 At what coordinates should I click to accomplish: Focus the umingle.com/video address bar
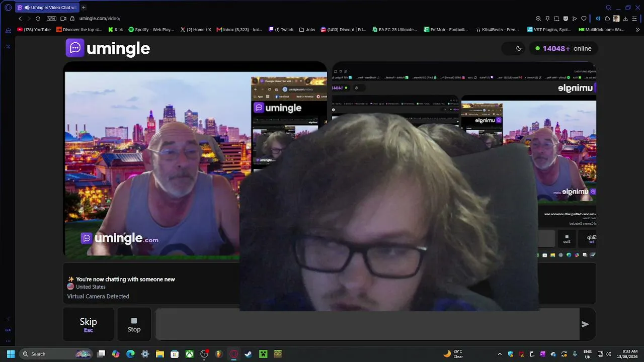coord(100,19)
